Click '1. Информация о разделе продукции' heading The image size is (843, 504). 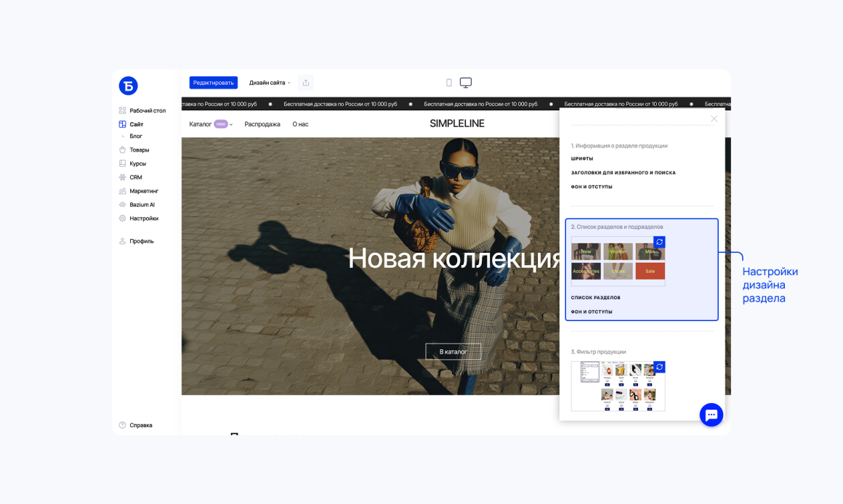tap(619, 146)
